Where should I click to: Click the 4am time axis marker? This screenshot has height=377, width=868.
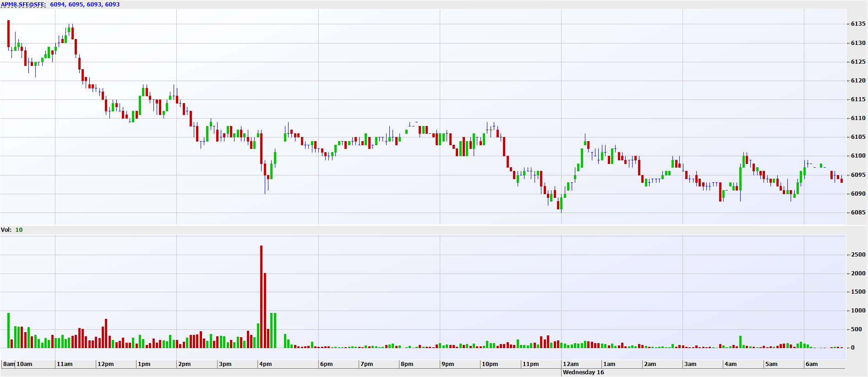pos(731,364)
